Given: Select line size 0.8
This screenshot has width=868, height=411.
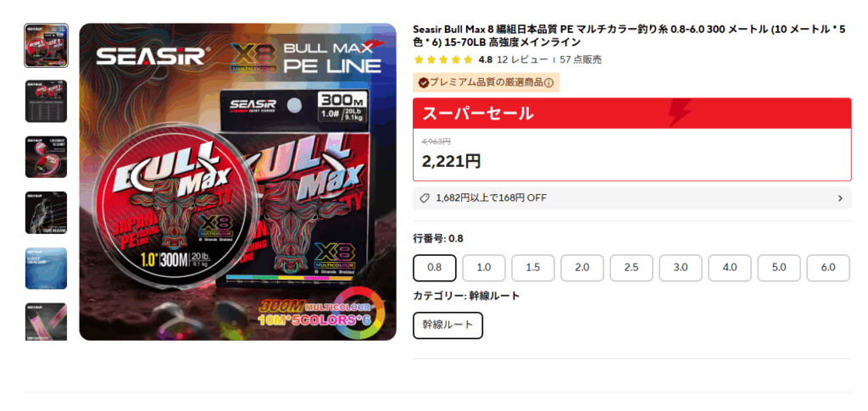Looking at the screenshot, I should (435, 268).
